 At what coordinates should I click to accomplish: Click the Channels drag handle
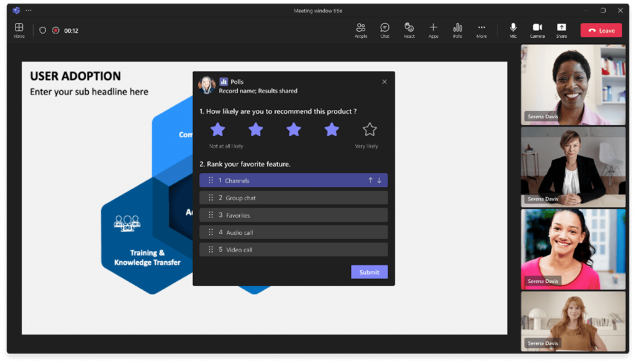coord(211,180)
